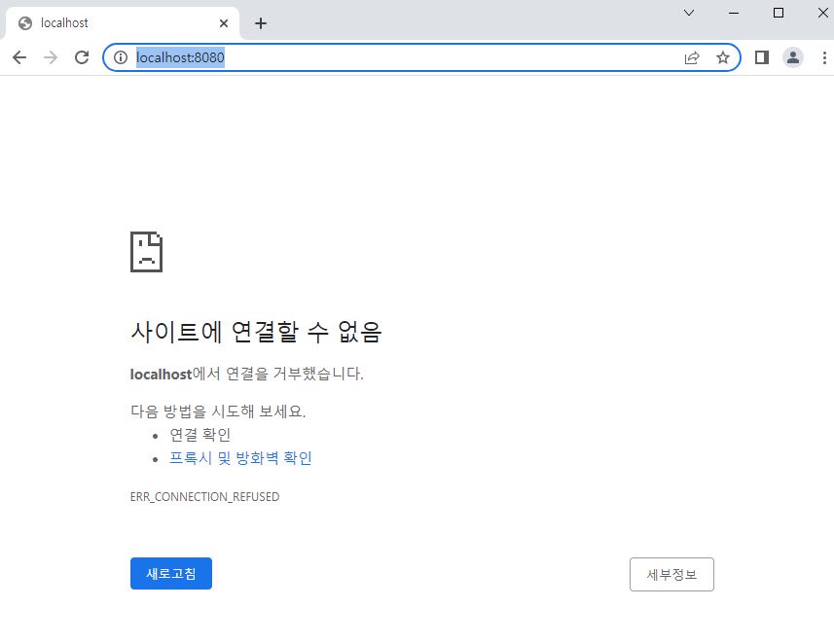
Task: Click the sad page error icon
Action: [x=146, y=252]
